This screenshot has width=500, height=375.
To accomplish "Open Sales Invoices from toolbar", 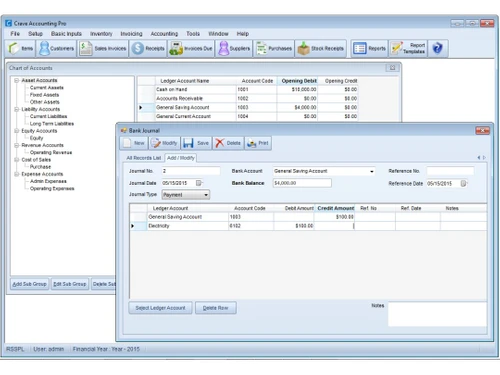I will click(103, 49).
